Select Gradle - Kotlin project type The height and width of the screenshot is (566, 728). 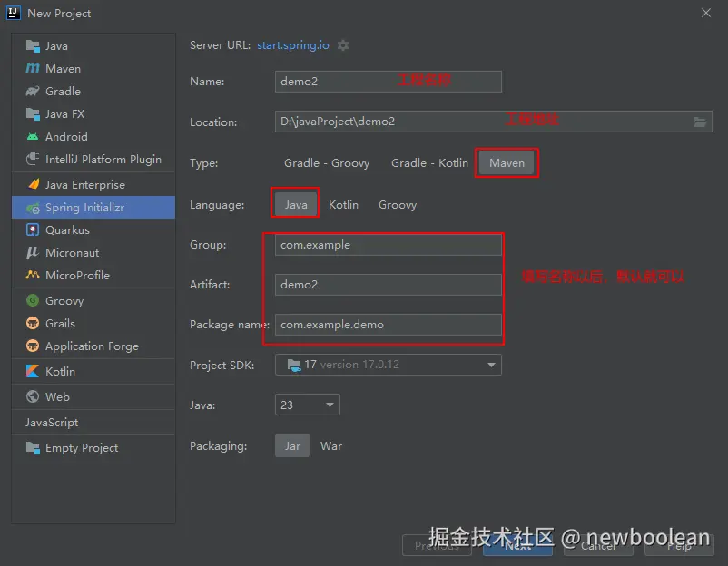(429, 163)
